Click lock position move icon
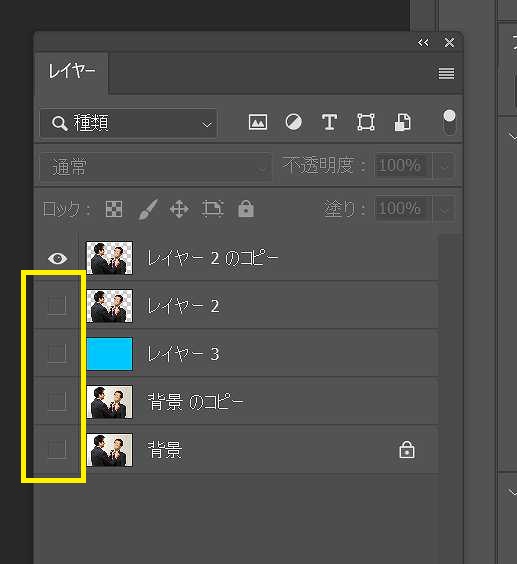 pyautogui.click(x=179, y=209)
